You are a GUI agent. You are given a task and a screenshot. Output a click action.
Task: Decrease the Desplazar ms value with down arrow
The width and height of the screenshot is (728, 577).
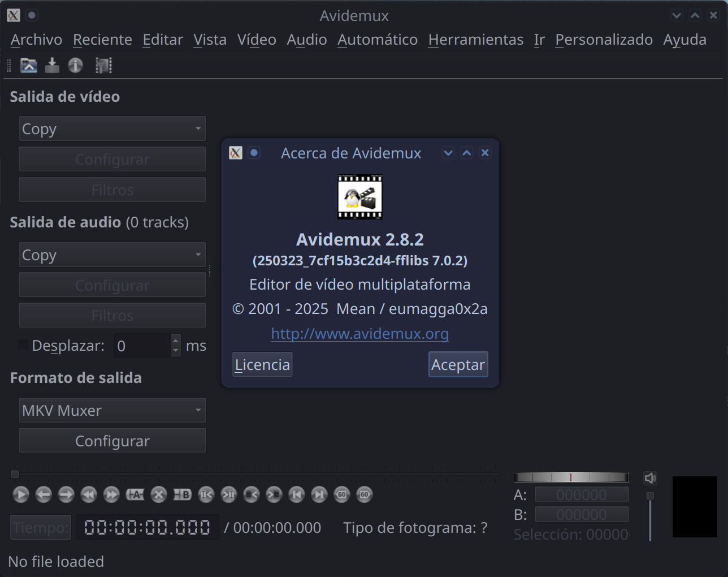point(176,351)
